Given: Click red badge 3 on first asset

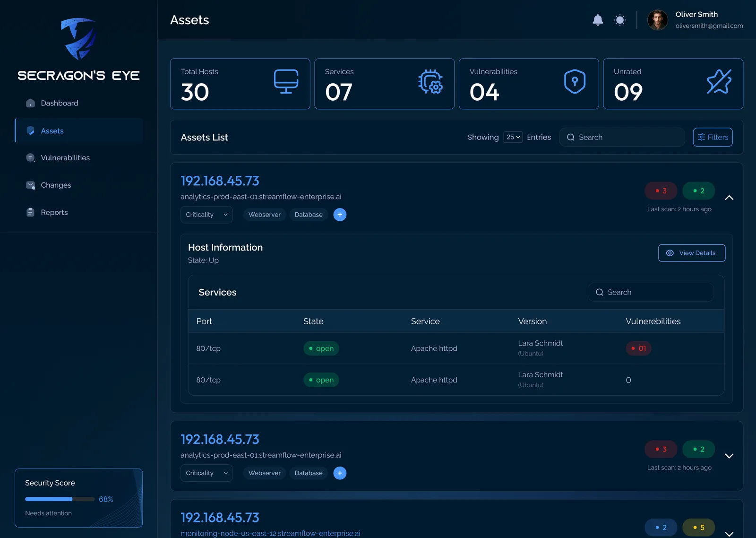Looking at the screenshot, I should coord(661,191).
